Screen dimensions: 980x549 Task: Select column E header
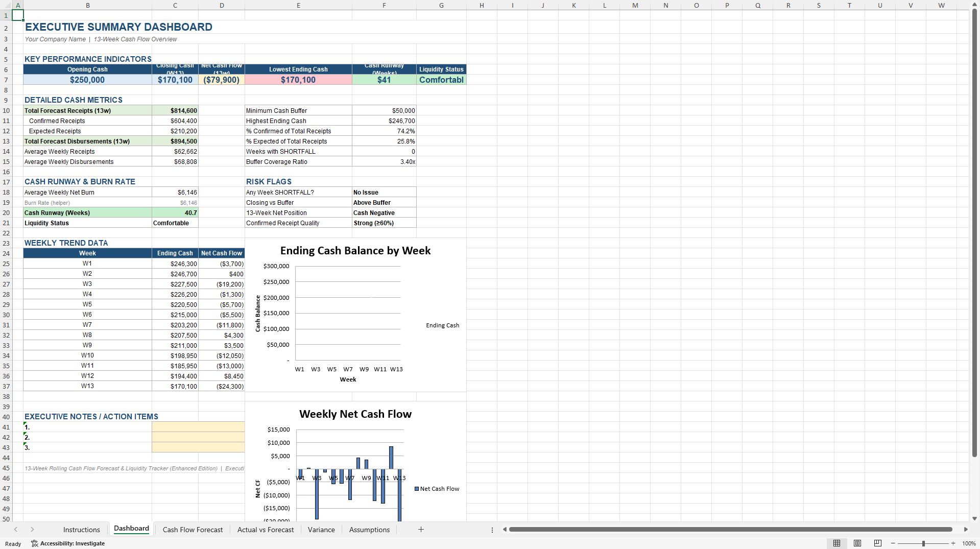click(x=298, y=5)
